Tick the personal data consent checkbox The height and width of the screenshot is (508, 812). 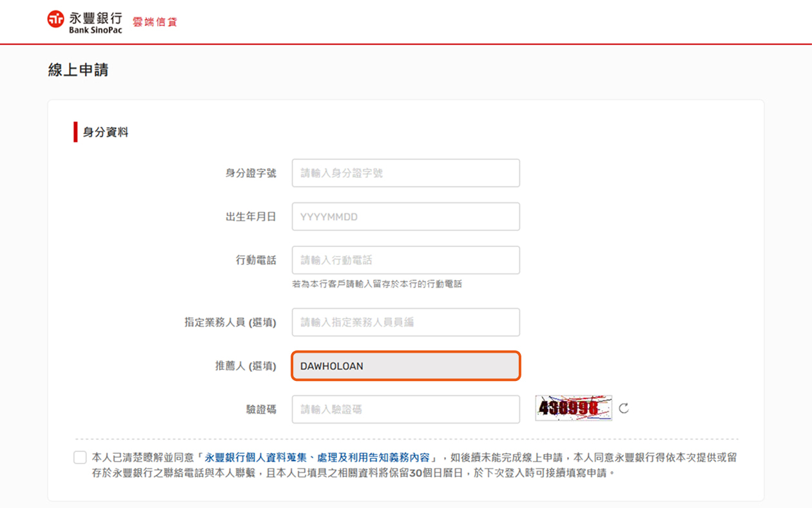pos(80,458)
